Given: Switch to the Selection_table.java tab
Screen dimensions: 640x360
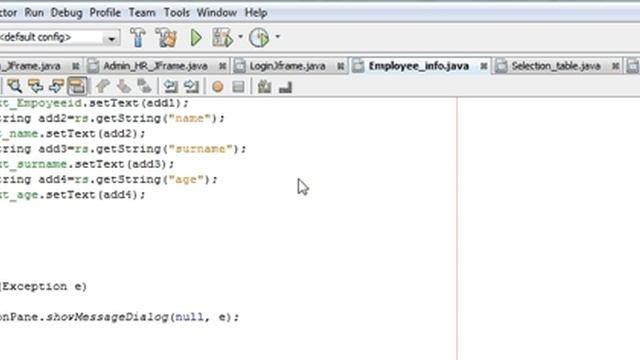Looking at the screenshot, I should click(x=556, y=66).
